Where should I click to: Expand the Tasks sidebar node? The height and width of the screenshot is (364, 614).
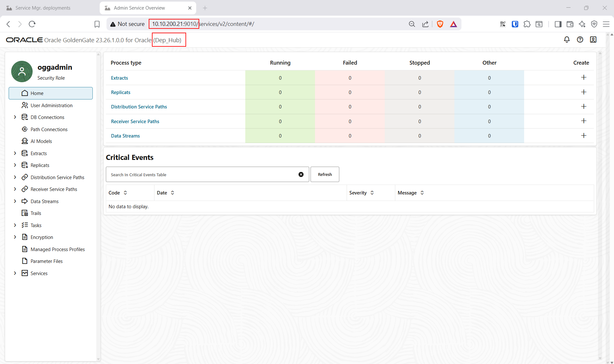pyautogui.click(x=15, y=225)
